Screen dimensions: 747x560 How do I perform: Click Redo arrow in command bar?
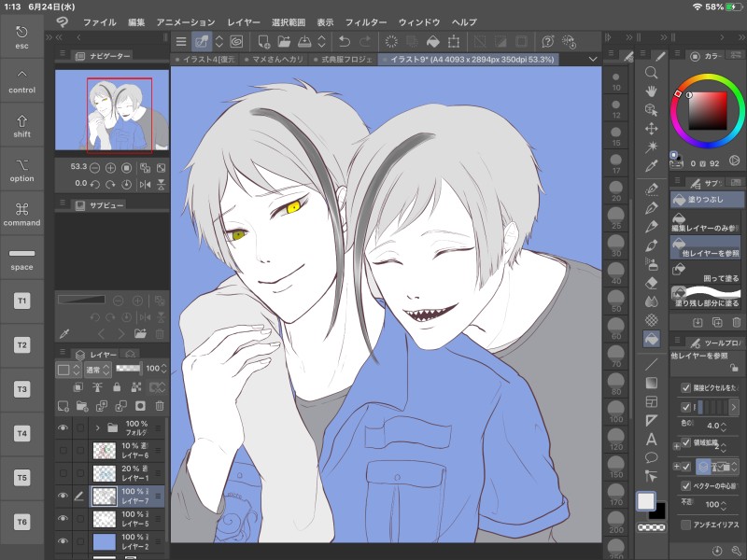(365, 42)
